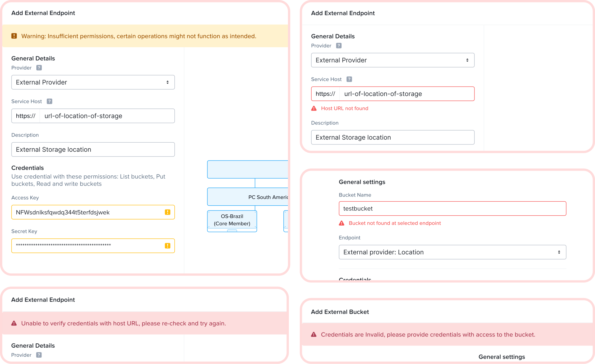Screen dimensions: 595x364
Task: Click Provider help icon in the top-right panel
Action: click(x=339, y=46)
